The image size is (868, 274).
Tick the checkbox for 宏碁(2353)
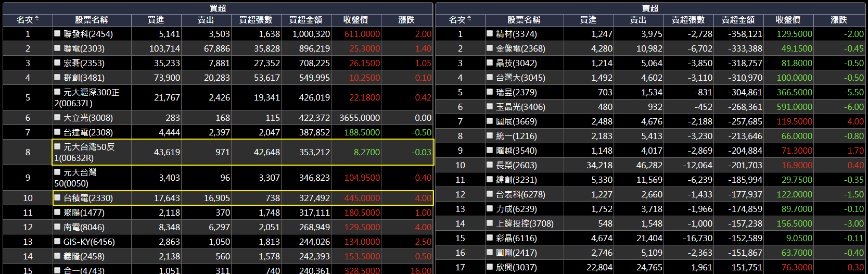[57, 63]
